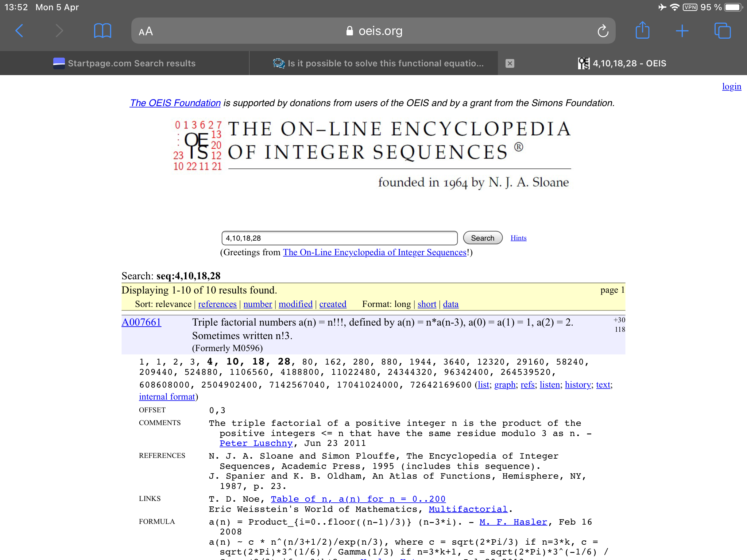Close the OEIS tab with X
Viewport: 747px width, 560px height.
[510, 63]
